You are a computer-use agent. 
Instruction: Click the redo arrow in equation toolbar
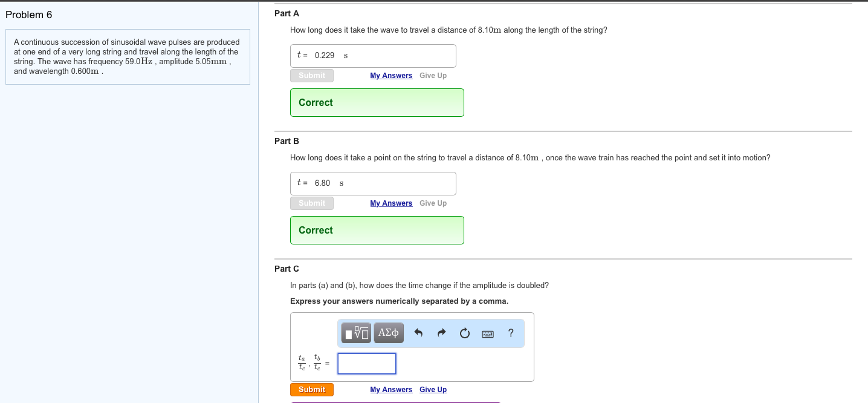pyautogui.click(x=441, y=333)
